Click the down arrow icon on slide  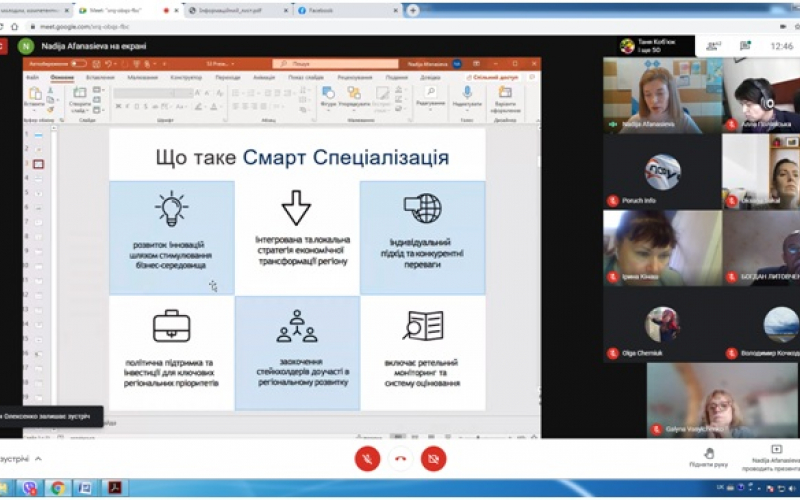pyautogui.click(x=296, y=208)
